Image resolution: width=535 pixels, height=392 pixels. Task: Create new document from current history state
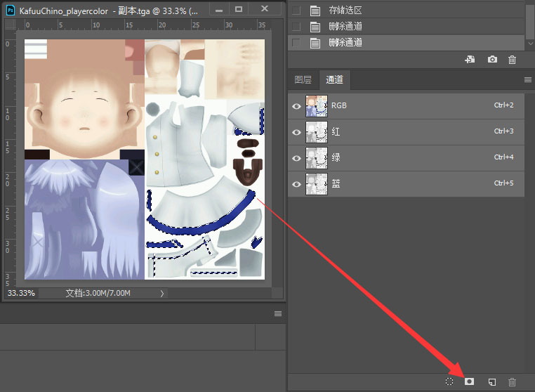tap(470, 60)
